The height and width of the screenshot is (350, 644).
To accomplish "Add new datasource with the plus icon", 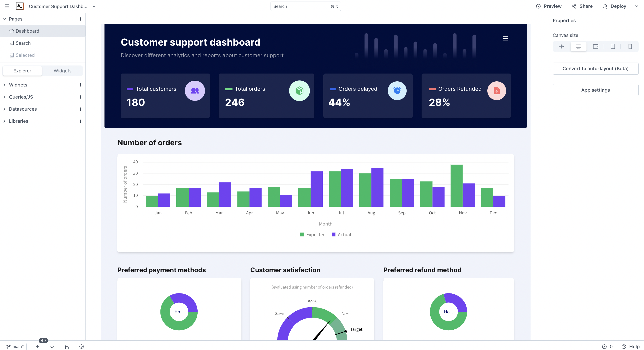I will click(x=81, y=109).
